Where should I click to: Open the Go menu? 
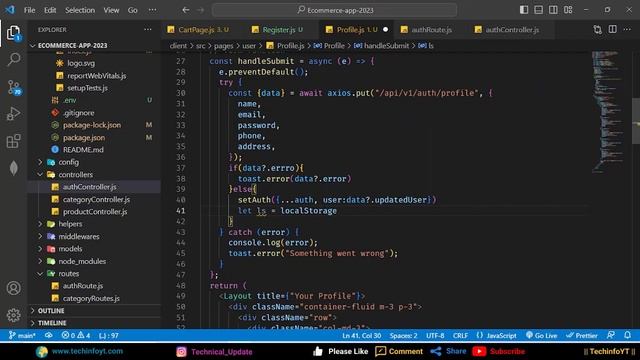tap(133, 10)
